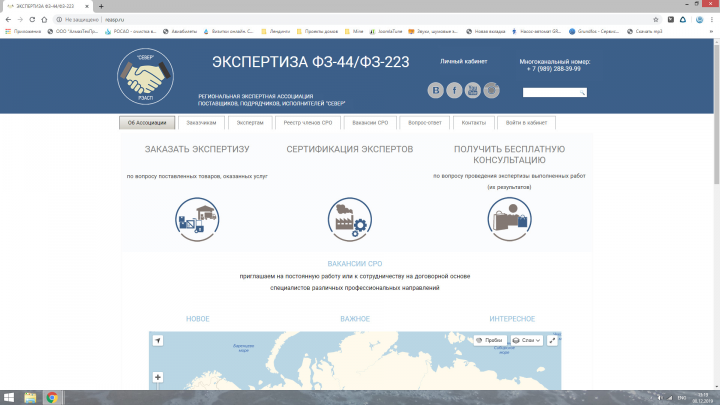
Task: Open Windows Start menu
Action: pos(9,398)
